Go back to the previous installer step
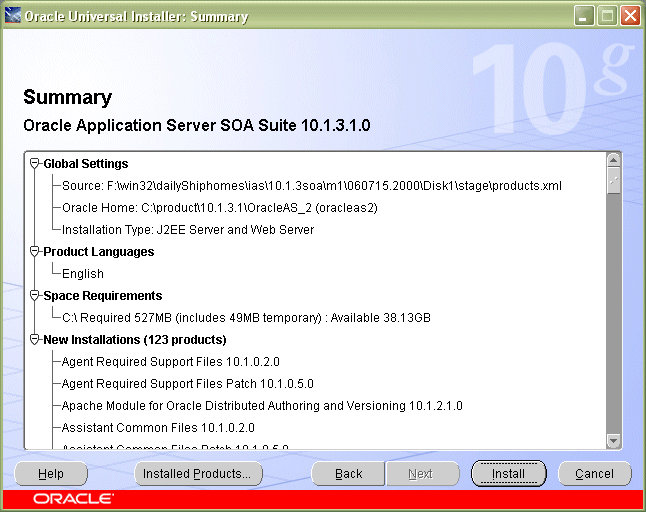Viewport: 646px width, 512px height. coord(348,474)
